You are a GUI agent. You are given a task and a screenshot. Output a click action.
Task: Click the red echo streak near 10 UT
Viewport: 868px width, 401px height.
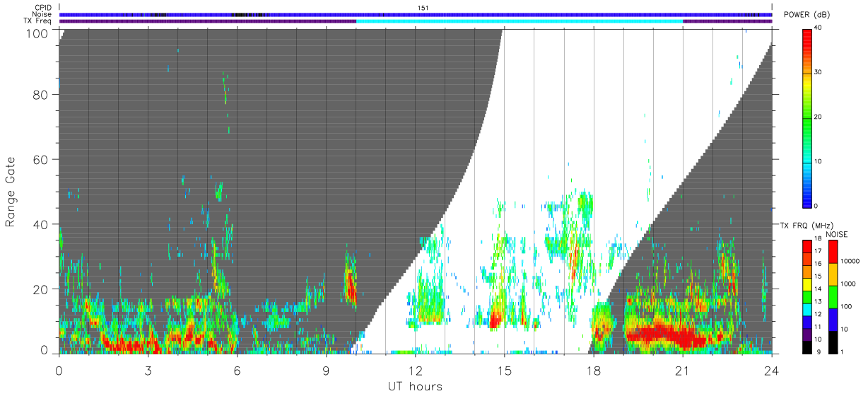pos(351,286)
